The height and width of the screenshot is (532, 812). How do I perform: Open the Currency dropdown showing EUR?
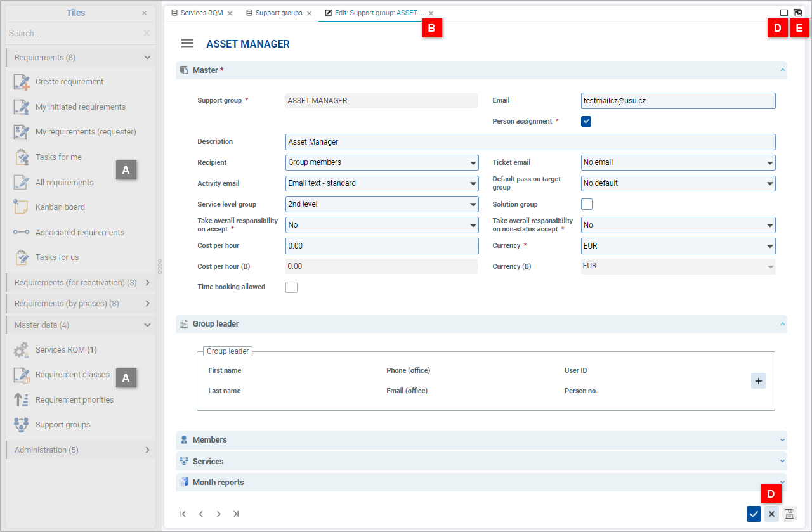[x=678, y=246]
